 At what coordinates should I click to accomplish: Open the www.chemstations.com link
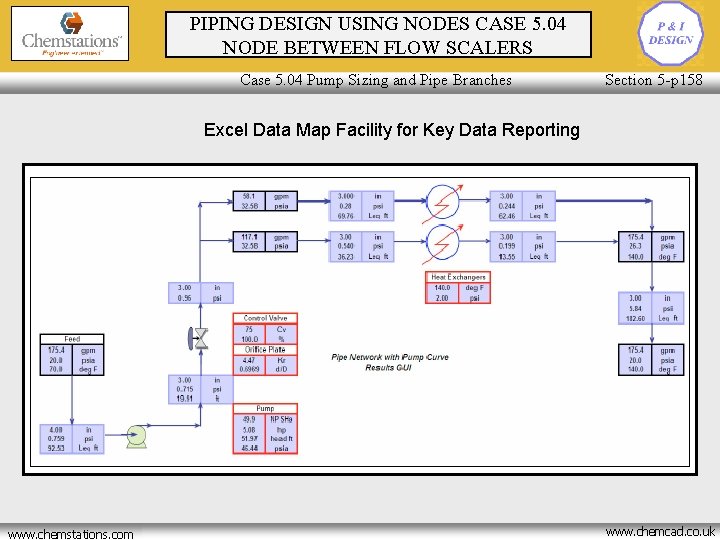click(71, 534)
